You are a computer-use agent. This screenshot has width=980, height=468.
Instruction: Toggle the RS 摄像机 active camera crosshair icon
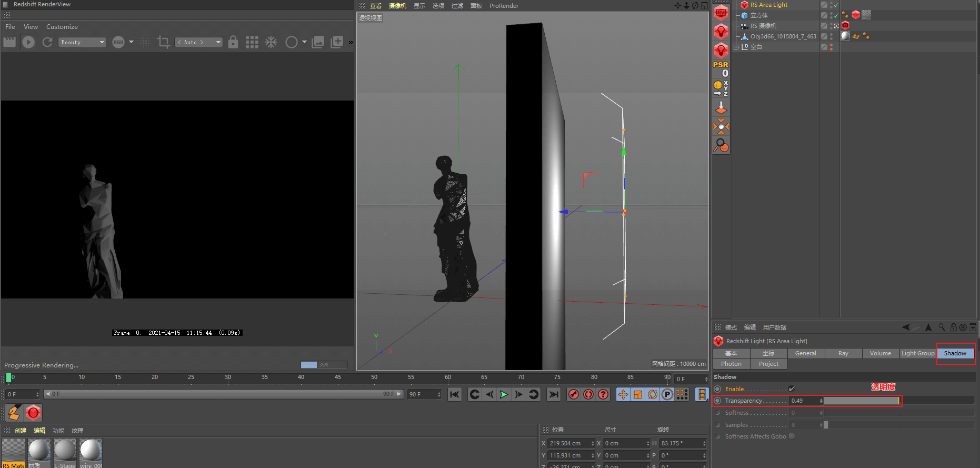836,26
